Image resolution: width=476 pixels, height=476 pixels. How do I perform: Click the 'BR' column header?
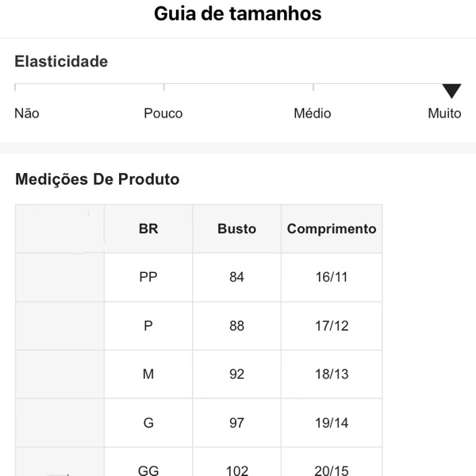coord(148,228)
